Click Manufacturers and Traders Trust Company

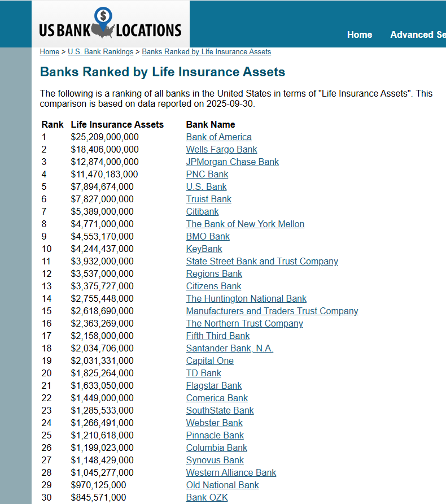(x=272, y=311)
